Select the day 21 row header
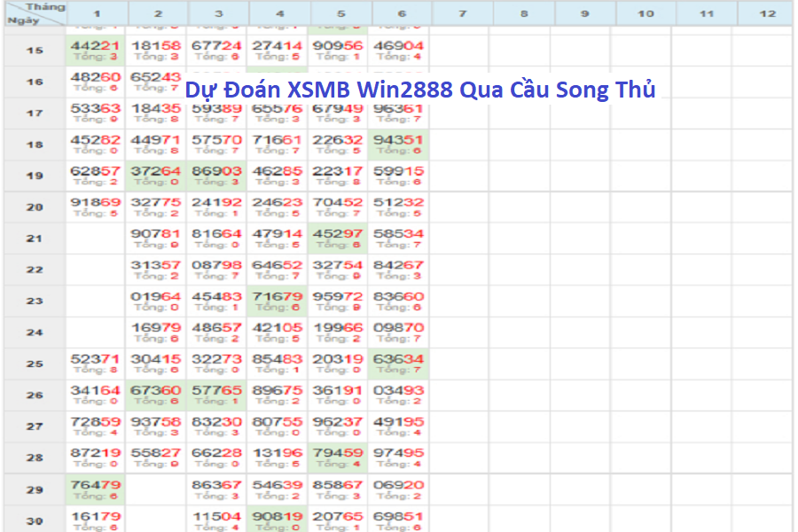The width and height of the screenshot is (798, 532). pyautogui.click(x=35, y=239)
